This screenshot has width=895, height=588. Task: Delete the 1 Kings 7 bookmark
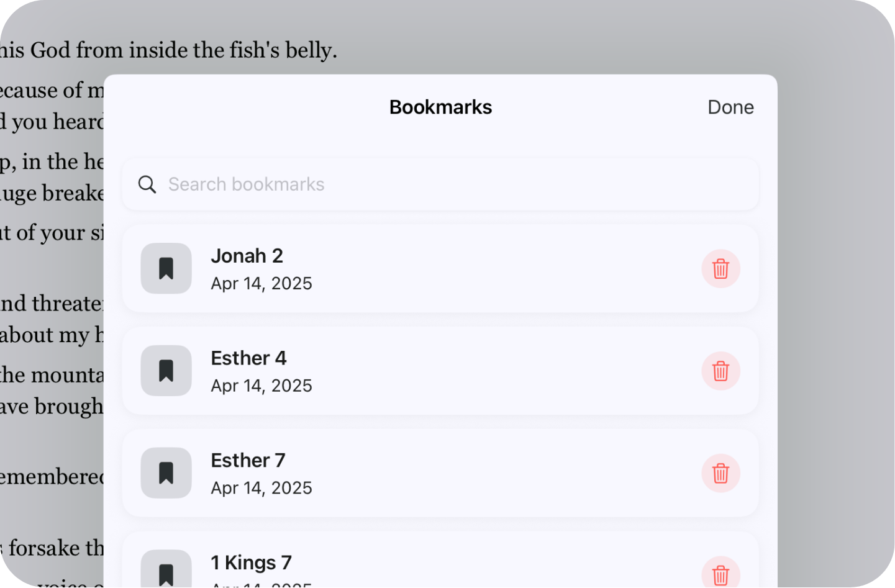click(720, 574)
